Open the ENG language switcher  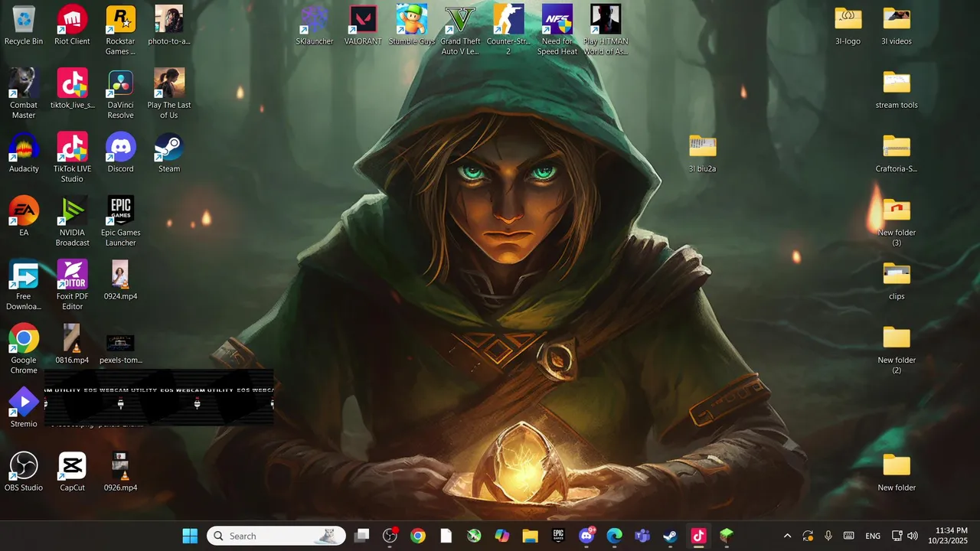(x=873, y=536)
